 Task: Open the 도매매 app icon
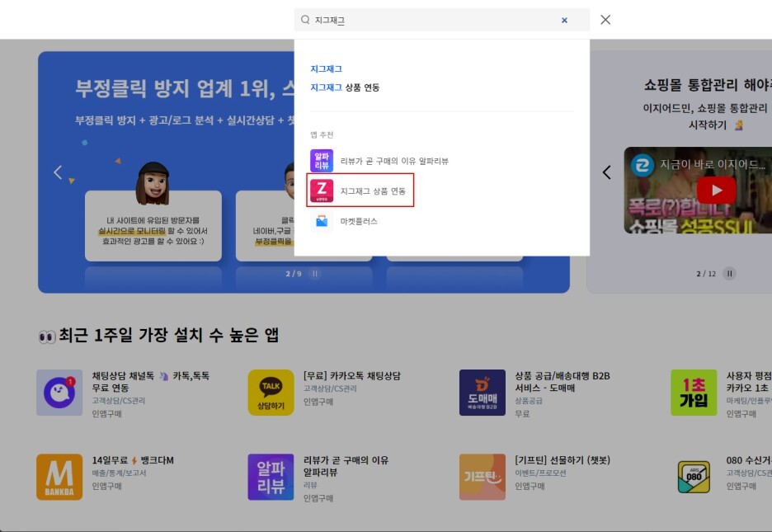click(482, 393)
